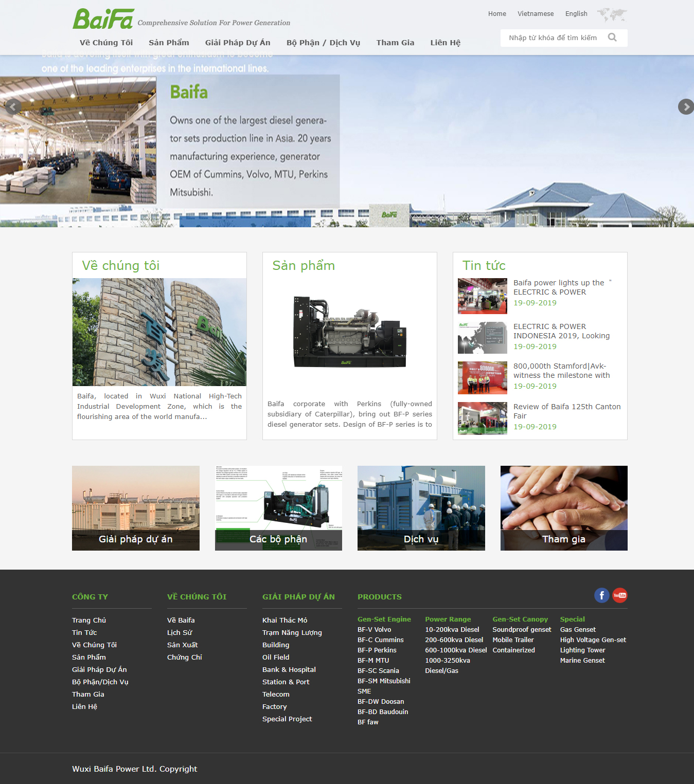Open news '800,000th Stamford|Avk-' article

coord(561,371)
